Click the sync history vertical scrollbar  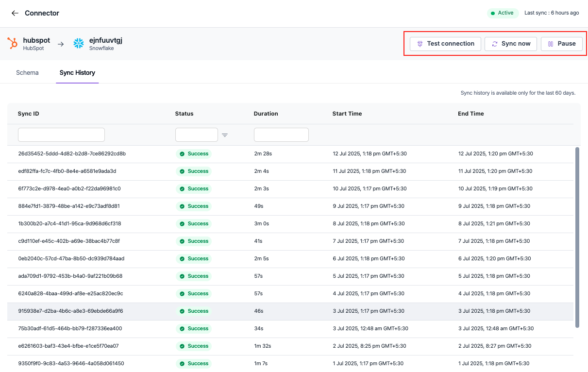(x=577, y=237)
